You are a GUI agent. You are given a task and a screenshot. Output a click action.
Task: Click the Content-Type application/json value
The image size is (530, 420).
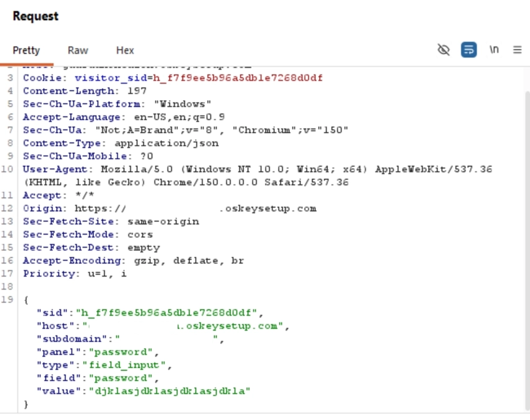166,143
